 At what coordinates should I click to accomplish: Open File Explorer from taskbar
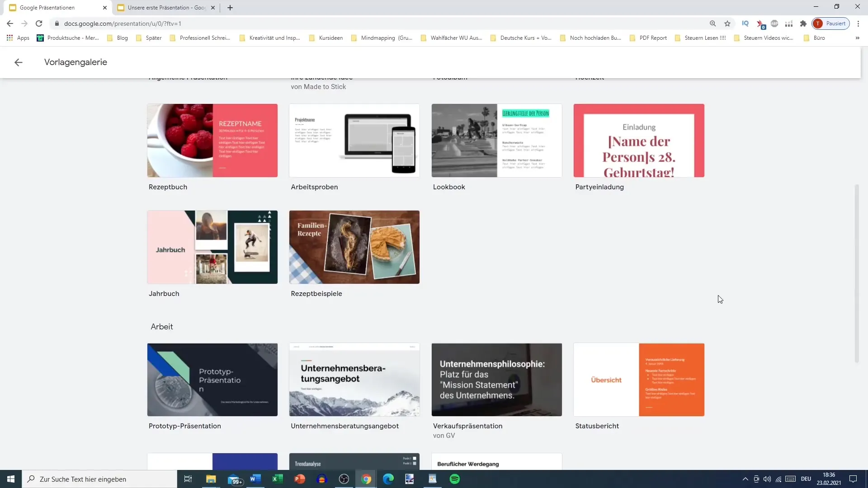point(211,479)
